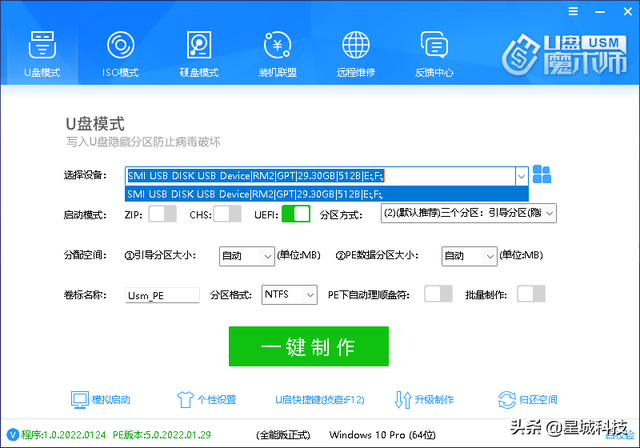Disable the UEFI toggle switch
Viewport: 640px width, 448px height.
(296, 214)
